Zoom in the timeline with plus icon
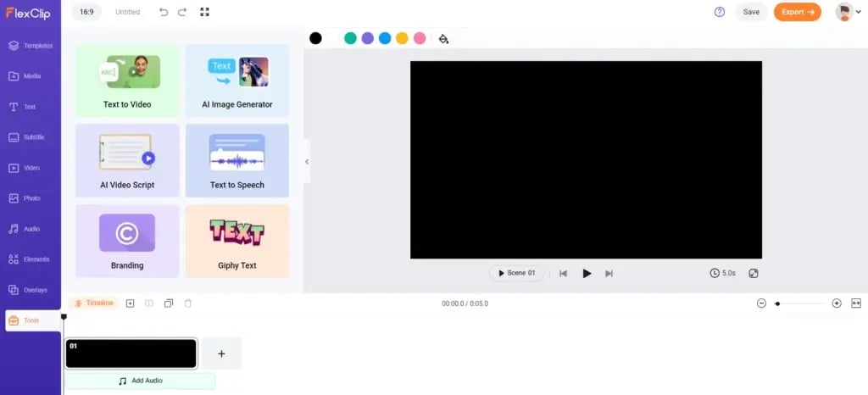 tap(837, 303)
